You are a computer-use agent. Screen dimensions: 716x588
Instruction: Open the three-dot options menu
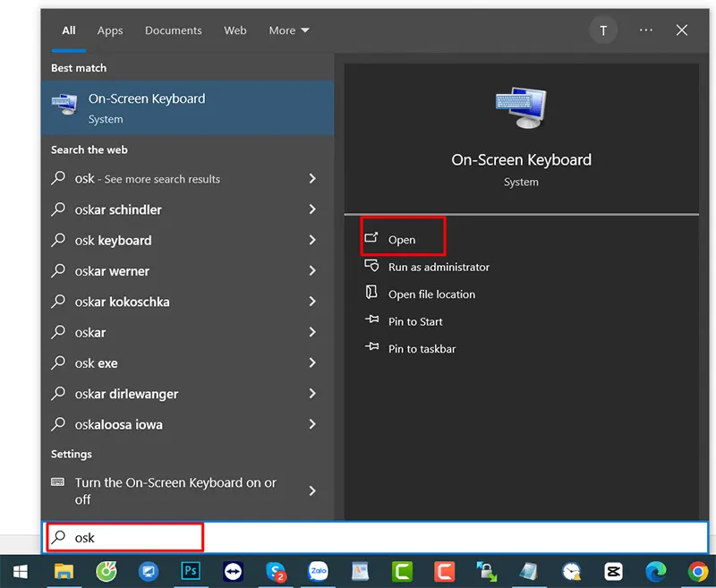point(645,30)
